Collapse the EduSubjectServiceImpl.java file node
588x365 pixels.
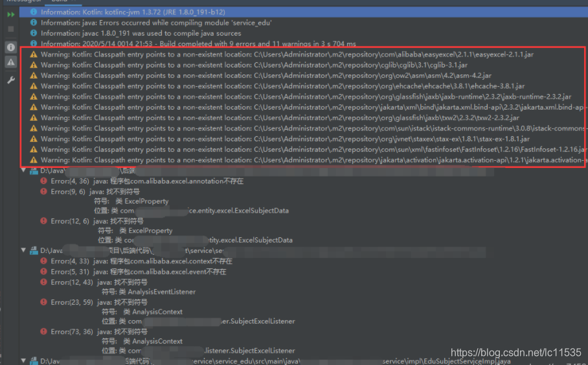[x=23, y=361]
